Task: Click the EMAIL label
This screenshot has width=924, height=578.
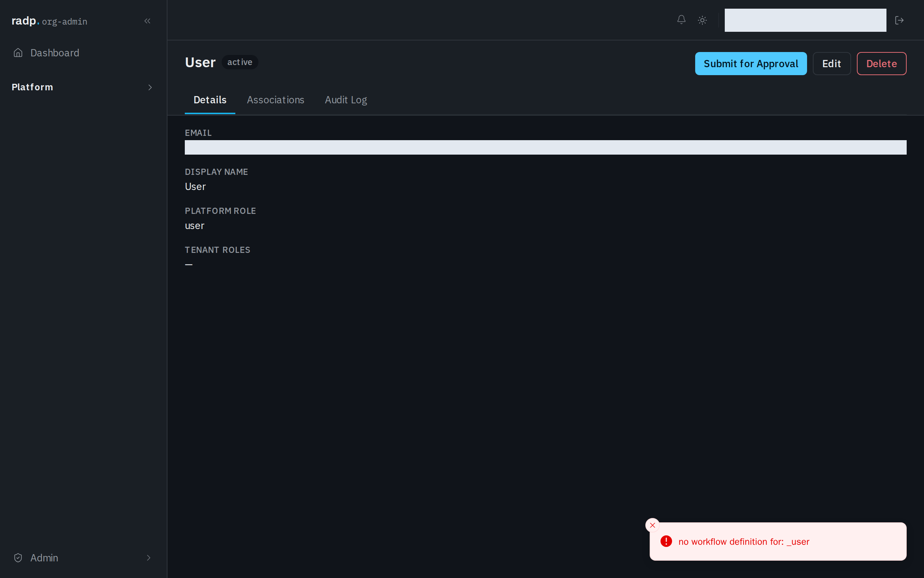Action: (x=198, y=133)
